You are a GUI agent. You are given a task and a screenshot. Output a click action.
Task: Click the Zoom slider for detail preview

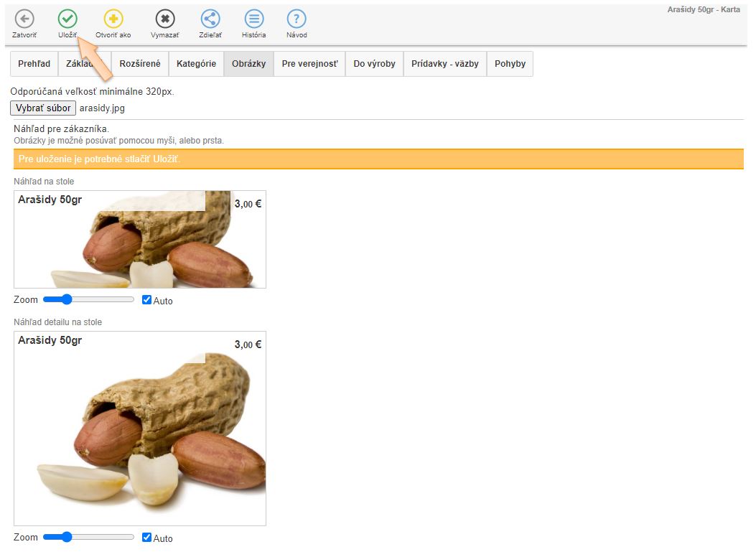tap(88, 537)
